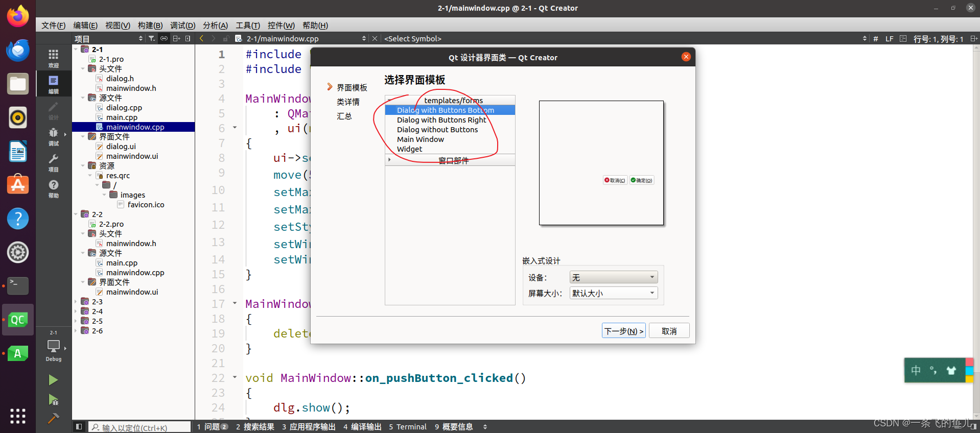Open the 工具(T) menu
Screen dimensions: 980x433
(248, 26)
